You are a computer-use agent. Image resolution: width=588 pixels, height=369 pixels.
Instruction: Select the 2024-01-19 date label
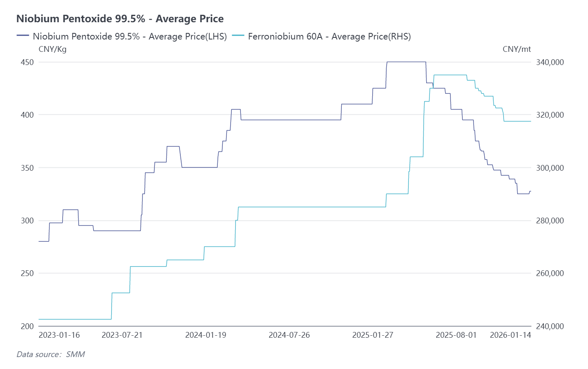pyautogui.click(x=205, y=335)
